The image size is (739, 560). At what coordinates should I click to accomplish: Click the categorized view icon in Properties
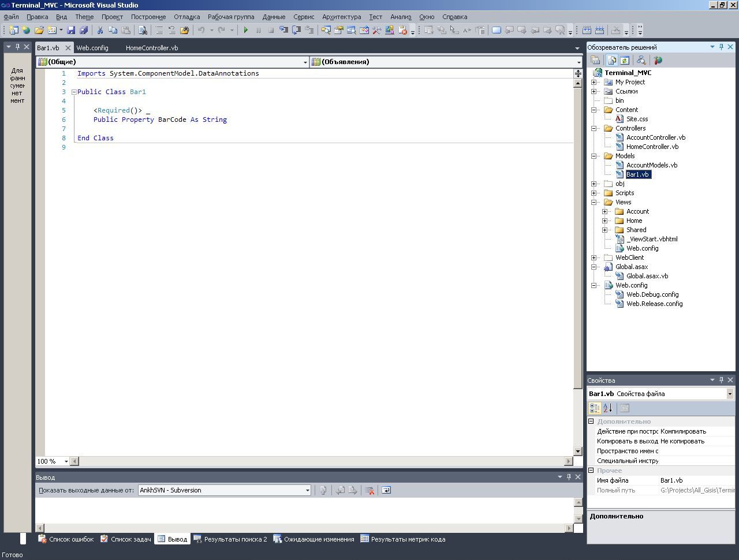(595, 408)
